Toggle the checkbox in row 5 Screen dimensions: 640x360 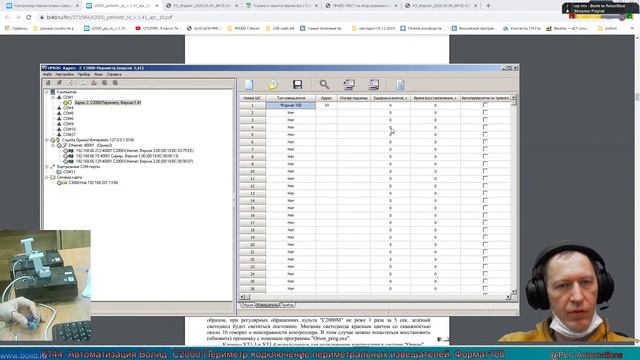click(485, 134)
